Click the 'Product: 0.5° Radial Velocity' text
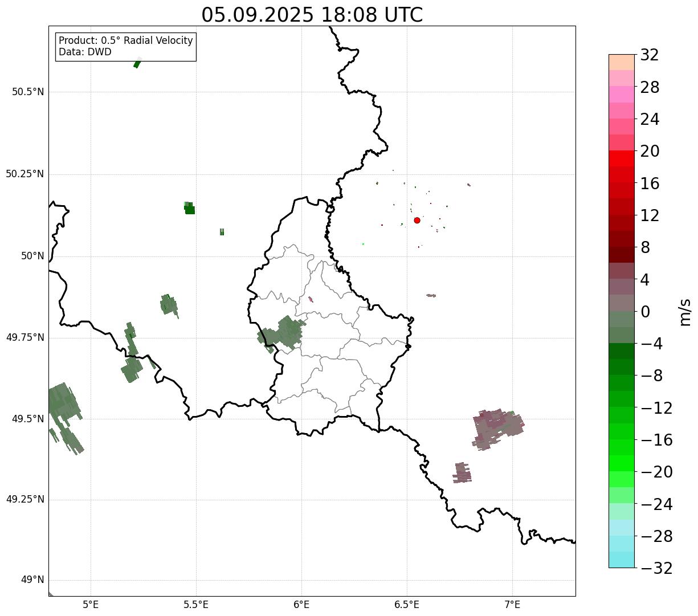Viewport: 698px width, 616px height. click(x=126, y=41)
